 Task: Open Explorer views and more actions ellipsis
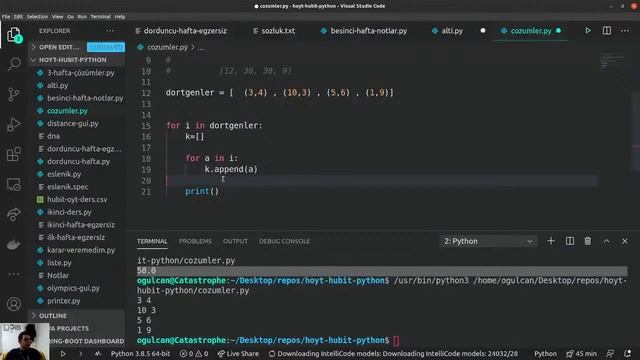(110, 31)
